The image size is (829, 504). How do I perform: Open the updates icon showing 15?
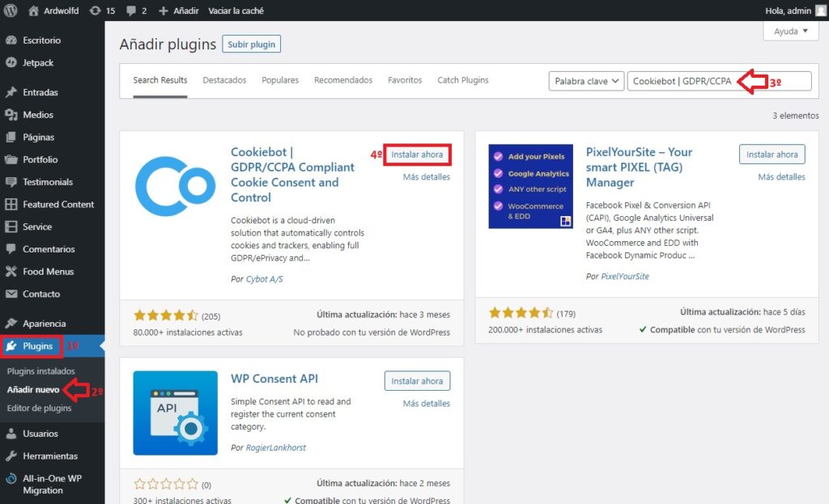95,11
